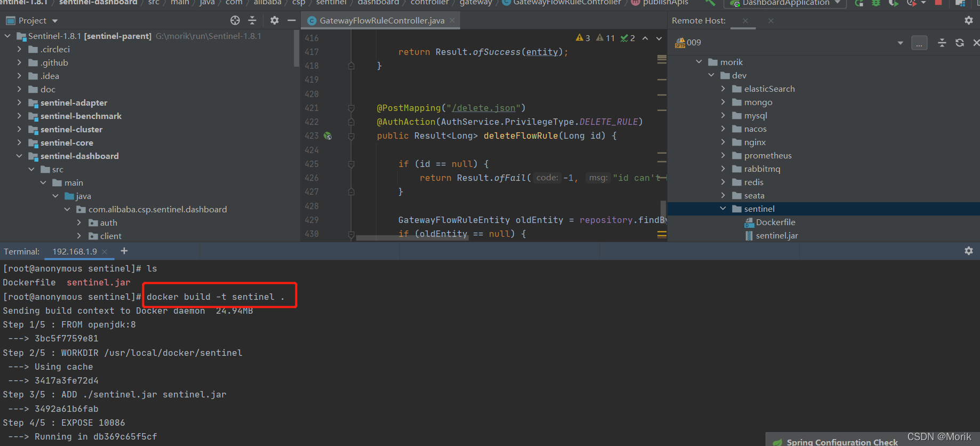Open Terminal panel settings gear
Image resolution: width=980 pixels, height=446 pixels.
click(969, 251)
